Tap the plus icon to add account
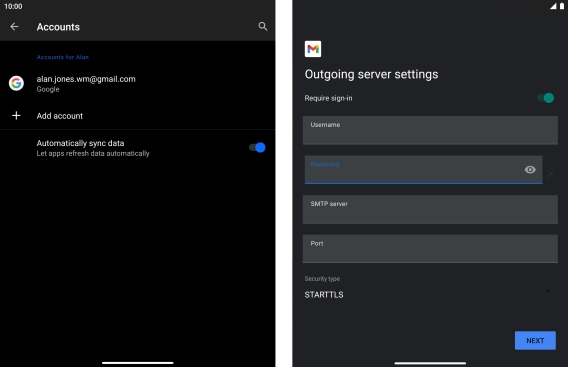The image size is (568, 367). 16,116
